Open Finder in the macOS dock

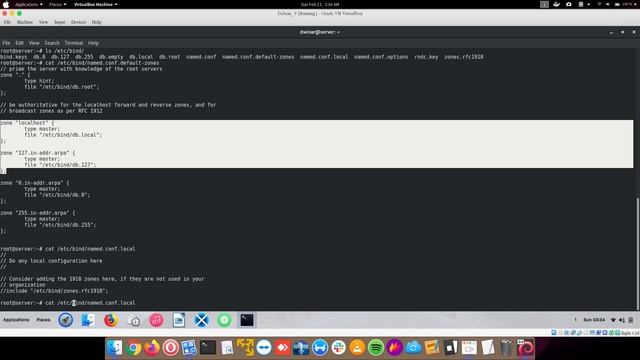(x=115, y=348)
